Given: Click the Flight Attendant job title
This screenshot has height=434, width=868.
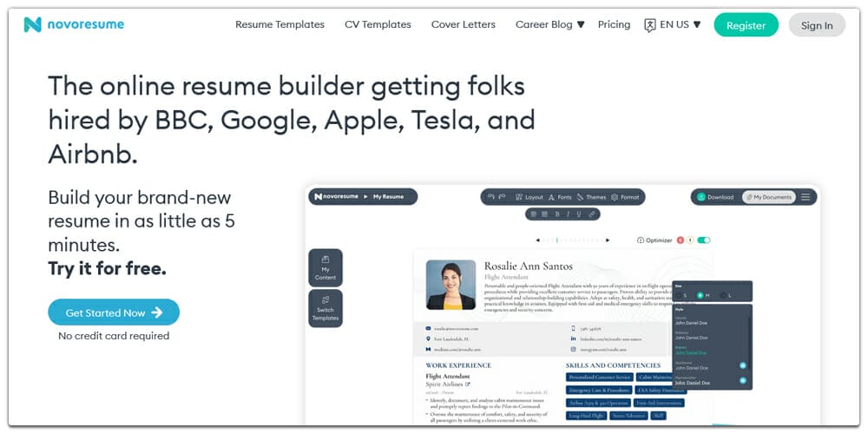Looking at the screenshot, I should [x=448, y=376].
